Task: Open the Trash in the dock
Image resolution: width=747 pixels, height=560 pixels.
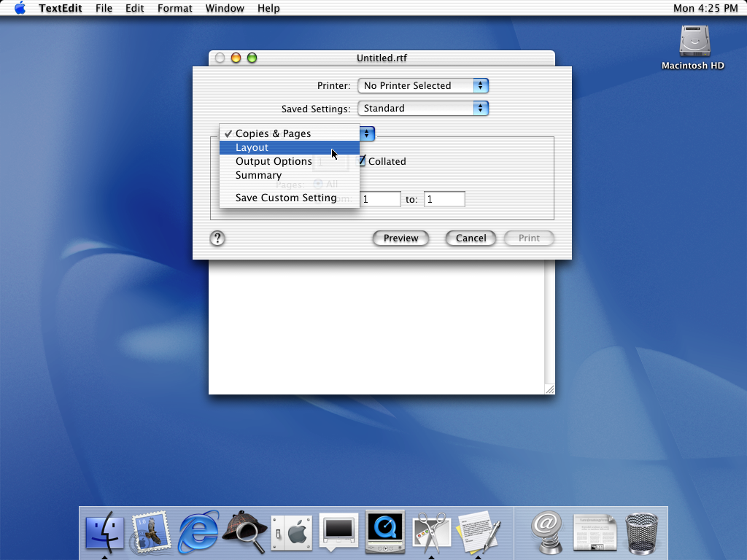Action: tap(641, 533)
